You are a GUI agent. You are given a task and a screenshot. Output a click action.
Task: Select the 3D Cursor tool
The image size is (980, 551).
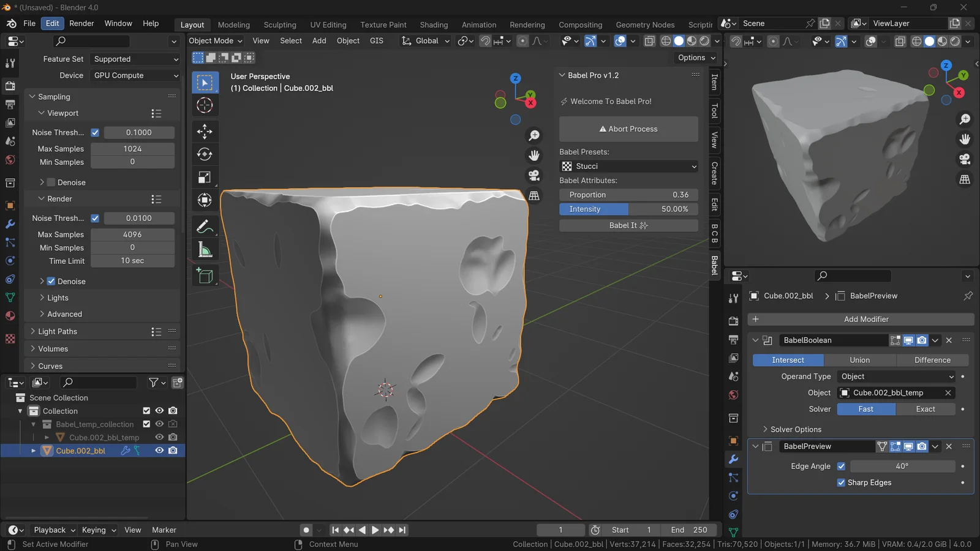click(205, 105)
